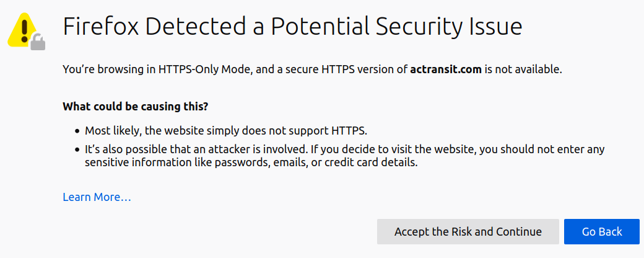The width and height of the screenshot is (644, 258).
Task: Click the first bullet point marker
Action: pyautogui.click(x=77, y=131)
